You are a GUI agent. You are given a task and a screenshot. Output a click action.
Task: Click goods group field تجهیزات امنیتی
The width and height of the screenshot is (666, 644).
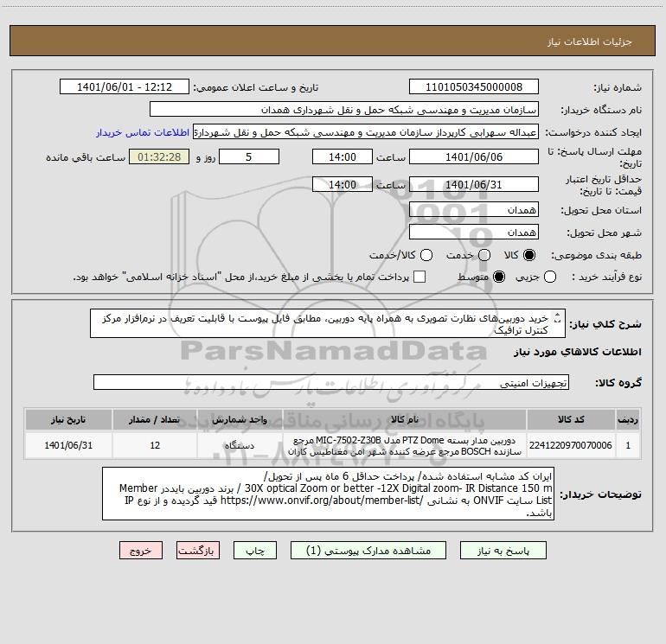click(331, 382)
